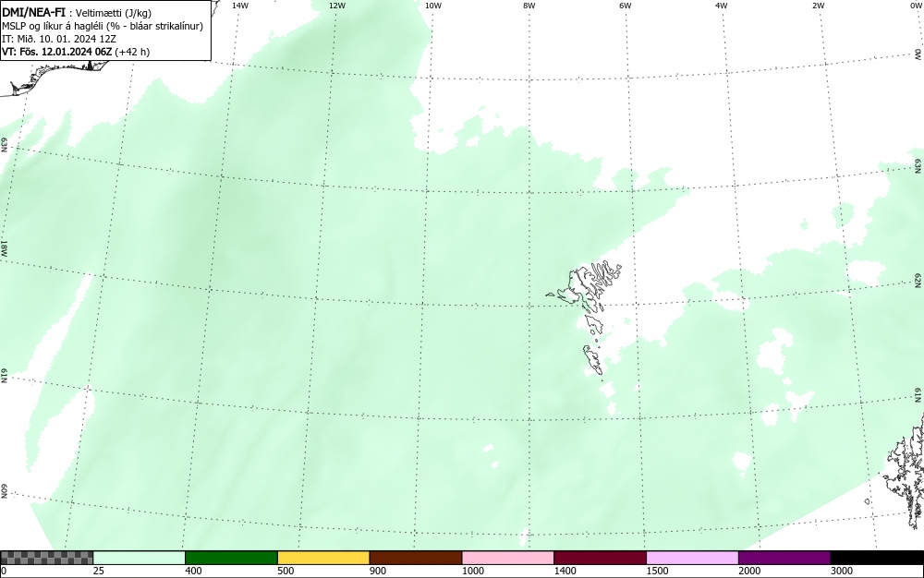Viewport: 924px width, 578px height.
Task: Click the legend value 1000
Action: (472, 571)
